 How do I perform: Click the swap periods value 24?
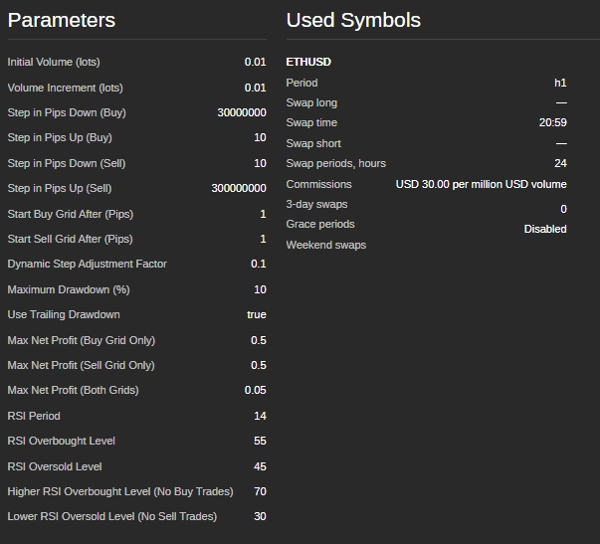tap(561, 163)
